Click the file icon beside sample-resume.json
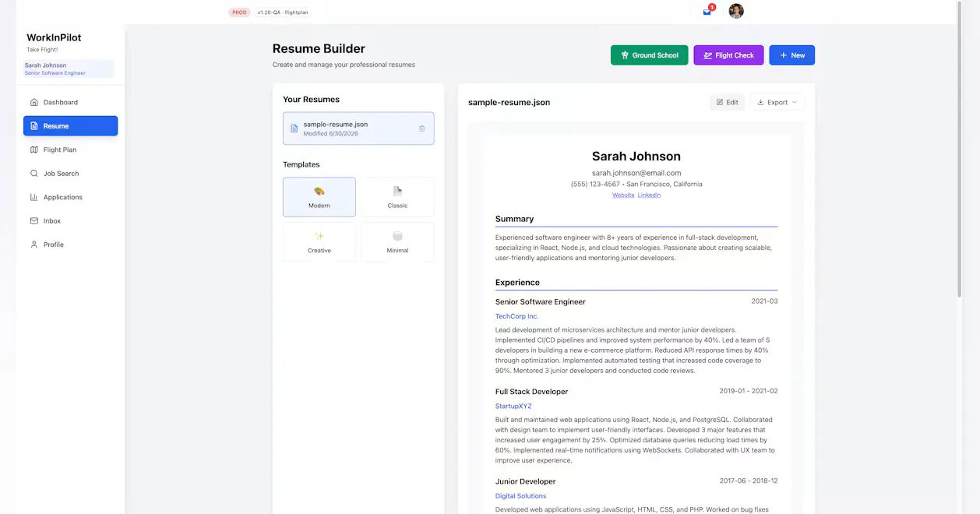This screenshot has width=980, height=514. (294, 128)
